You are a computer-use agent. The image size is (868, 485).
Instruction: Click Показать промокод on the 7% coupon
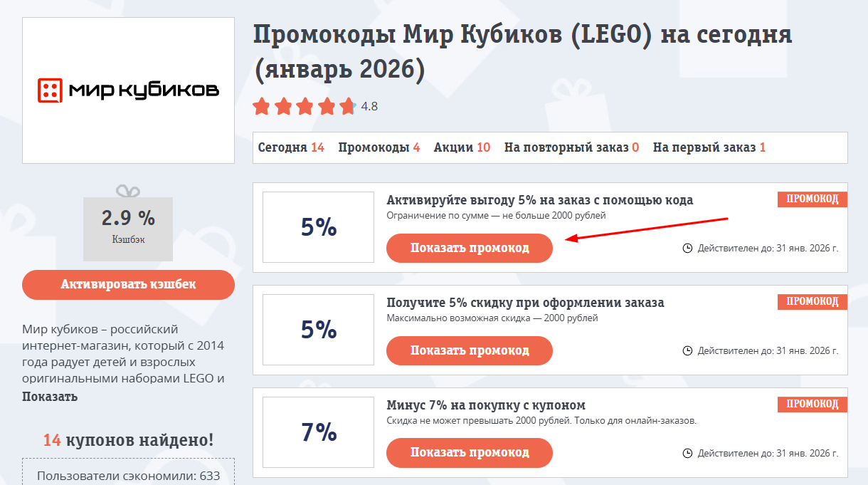[x=469, y=452]
